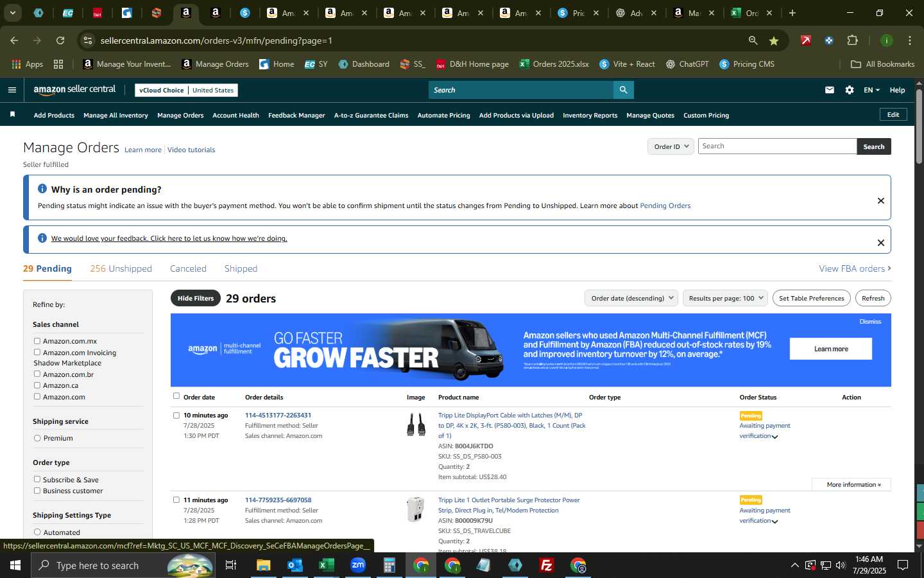
Task: Open the Messages envelope icon
Action: [x=830, y=90]
